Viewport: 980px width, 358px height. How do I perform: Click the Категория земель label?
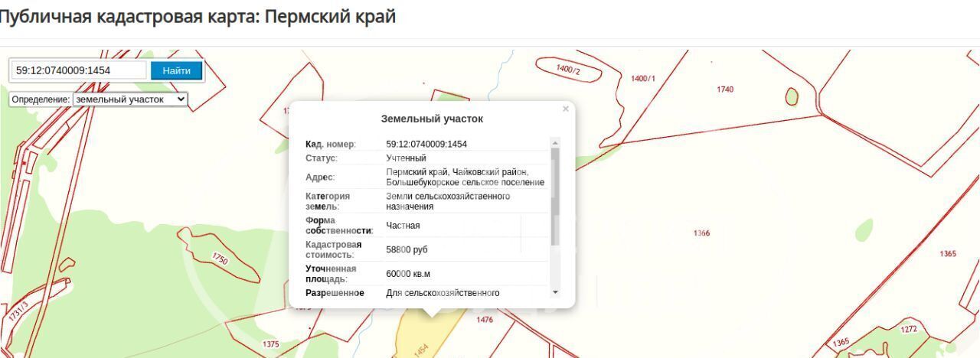tap(328, 201)
